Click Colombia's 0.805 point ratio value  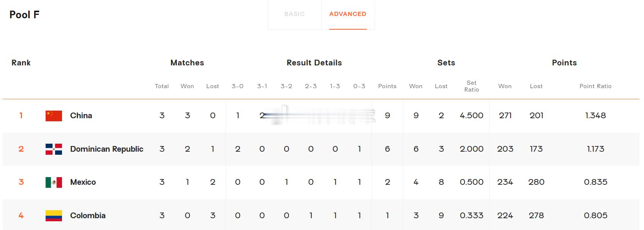pos(595,216)
